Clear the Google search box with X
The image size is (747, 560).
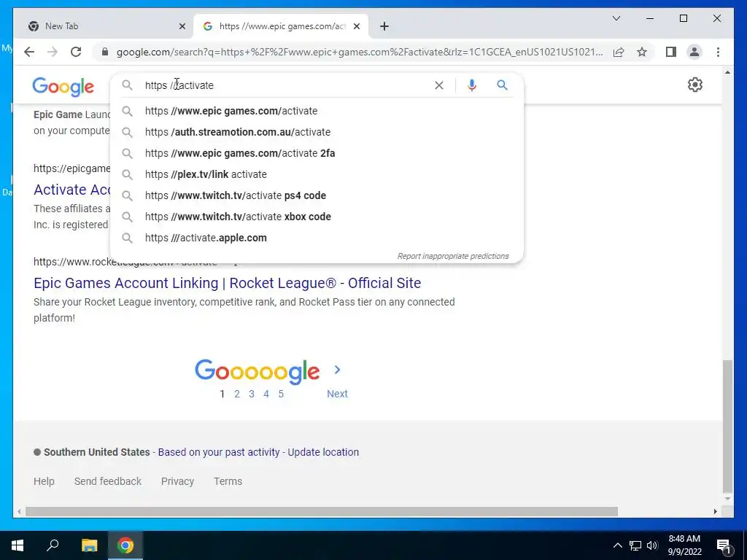[x=438, y=85]
